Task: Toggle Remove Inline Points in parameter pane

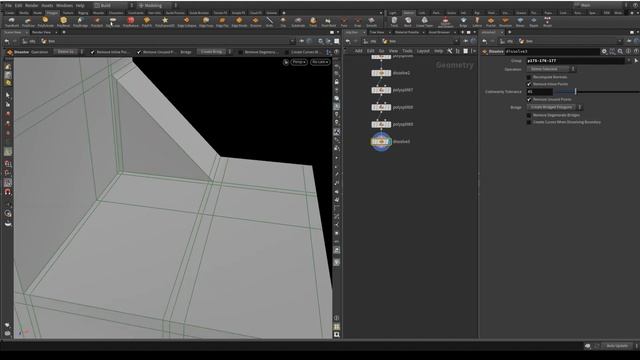Action: coord(529,84)
